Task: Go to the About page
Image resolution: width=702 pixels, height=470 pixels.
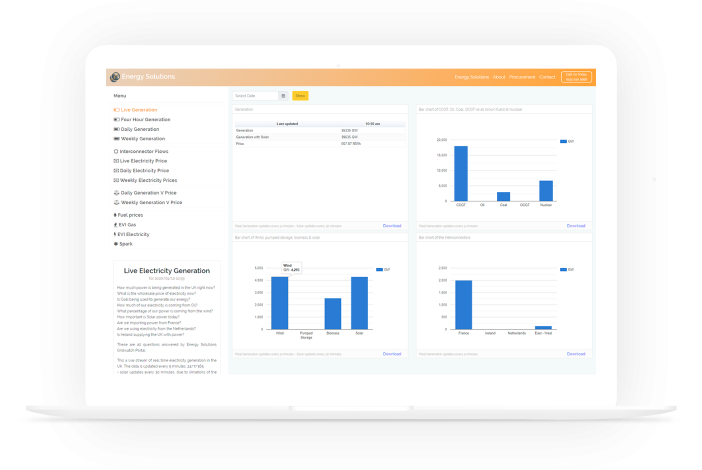Action: point(499,77)
